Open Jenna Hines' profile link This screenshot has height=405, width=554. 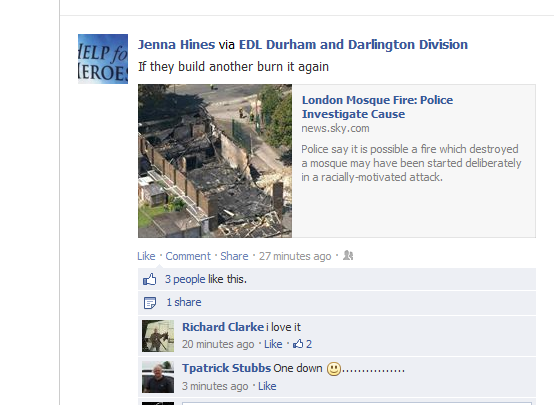tap(176, 45)
